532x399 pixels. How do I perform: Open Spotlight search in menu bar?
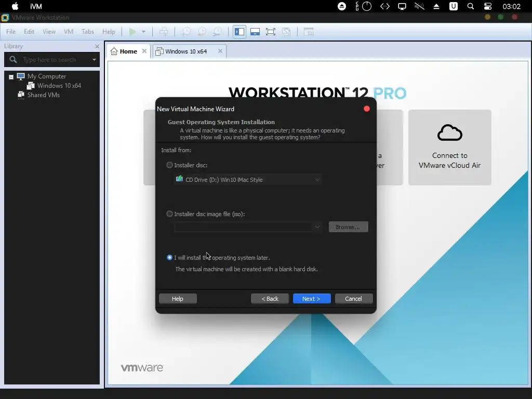tap(471, 6)
